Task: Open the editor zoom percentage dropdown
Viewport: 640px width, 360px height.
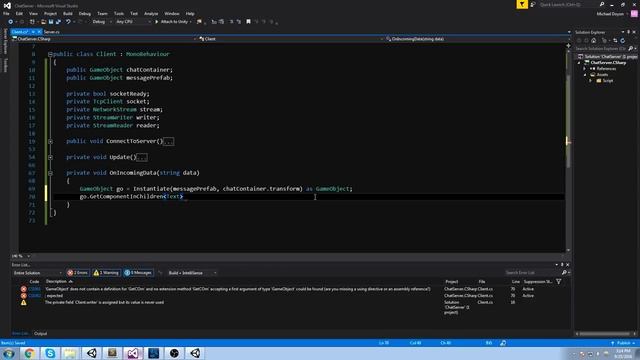Action: point(21,256)
